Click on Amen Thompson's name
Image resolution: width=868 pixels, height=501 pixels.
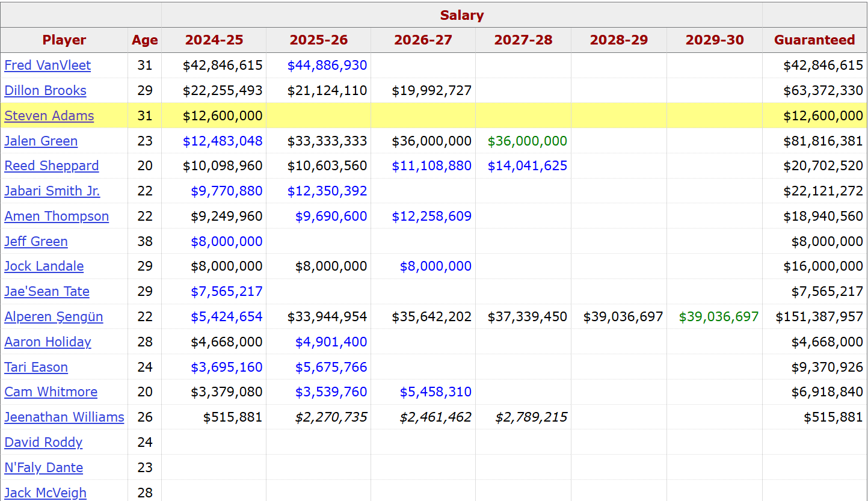tap(57, 216)
